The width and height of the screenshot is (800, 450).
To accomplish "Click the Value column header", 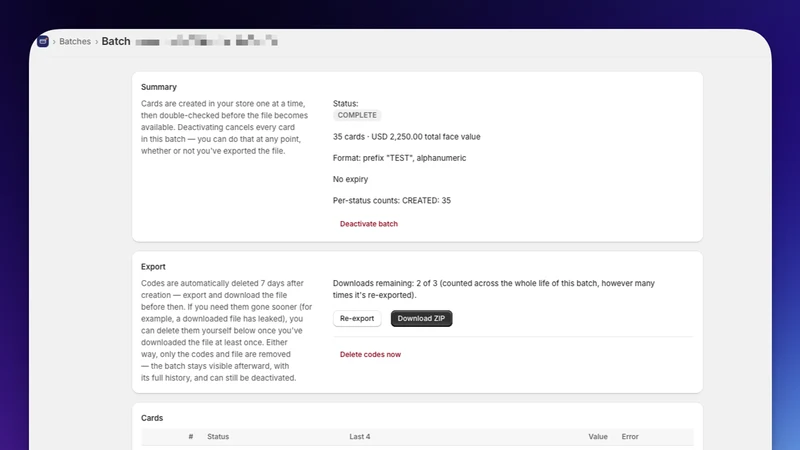I will tap(597, 437).
